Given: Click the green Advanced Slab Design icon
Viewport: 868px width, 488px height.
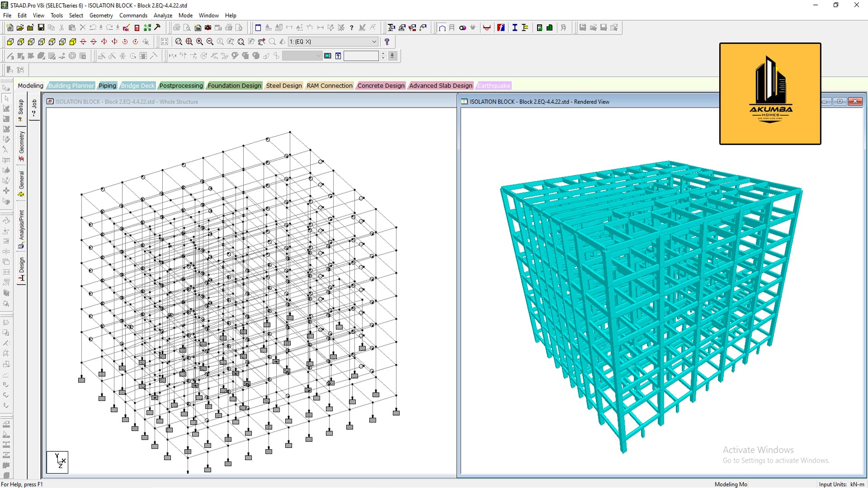Looking at the screenshot, I should [549, 28].
